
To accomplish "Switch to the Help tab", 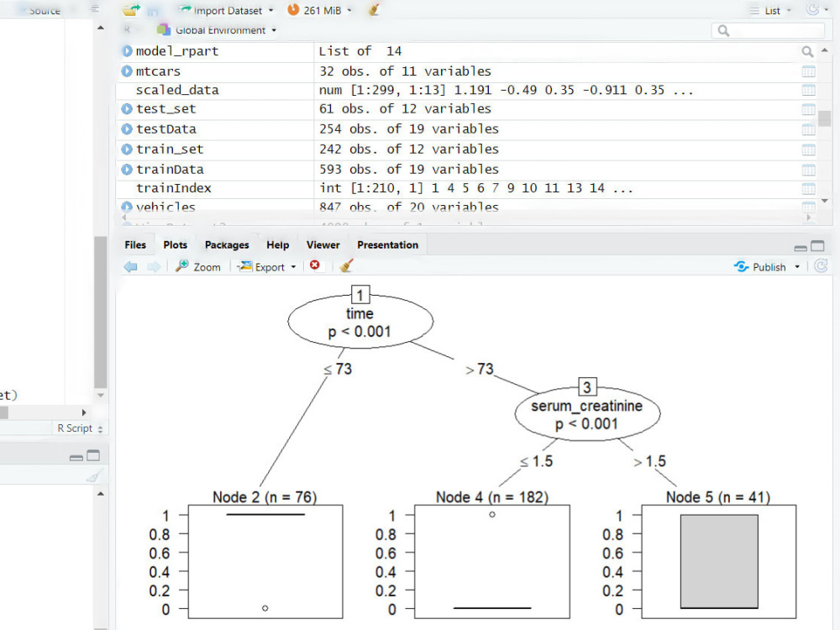I will [x=277, y=244].
